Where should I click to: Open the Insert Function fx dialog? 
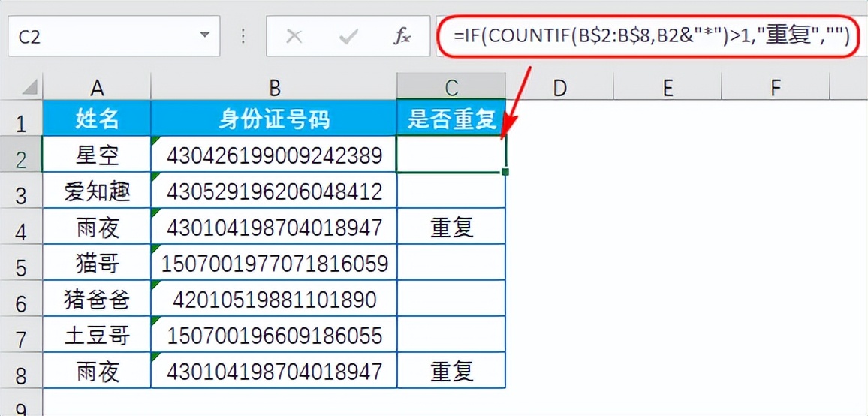402,37
